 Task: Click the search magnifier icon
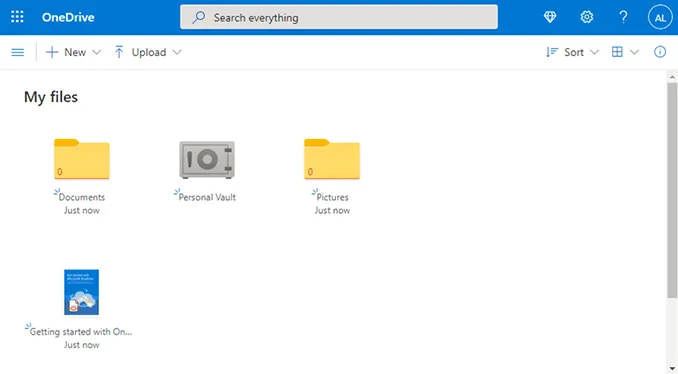pyautogui.click(x=198, y=17)
